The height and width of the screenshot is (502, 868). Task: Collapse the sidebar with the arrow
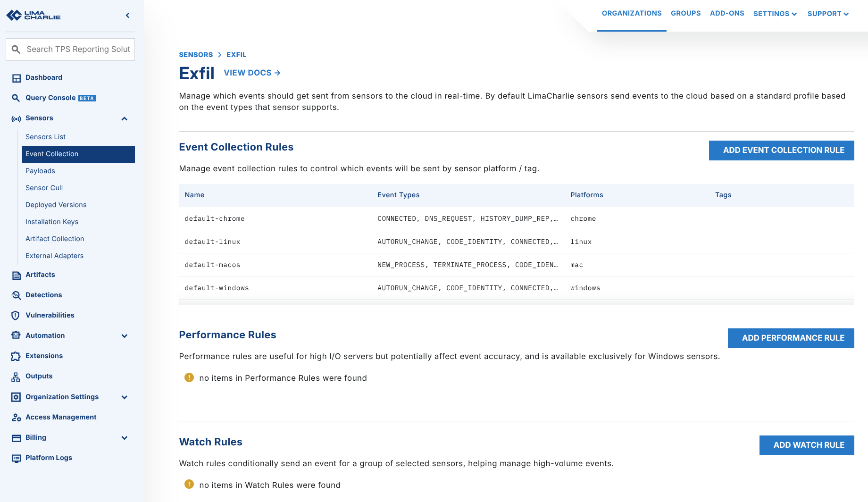tap(127, 16)
